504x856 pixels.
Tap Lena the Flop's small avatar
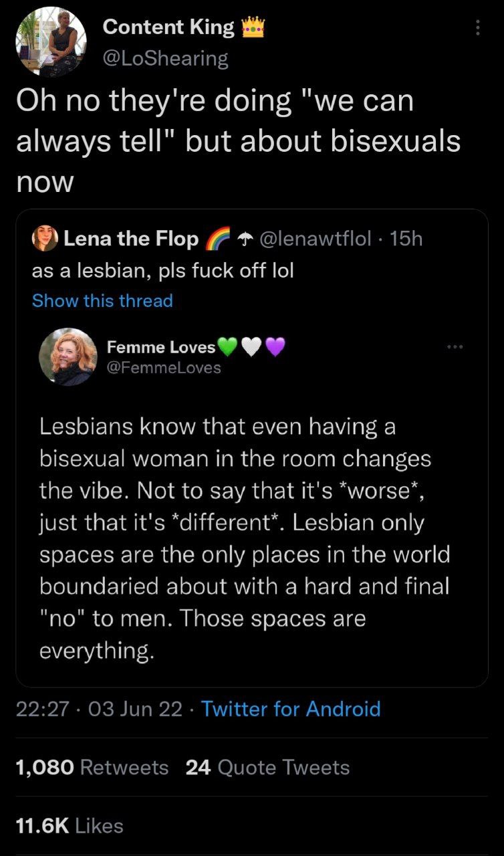click(45, 239)
